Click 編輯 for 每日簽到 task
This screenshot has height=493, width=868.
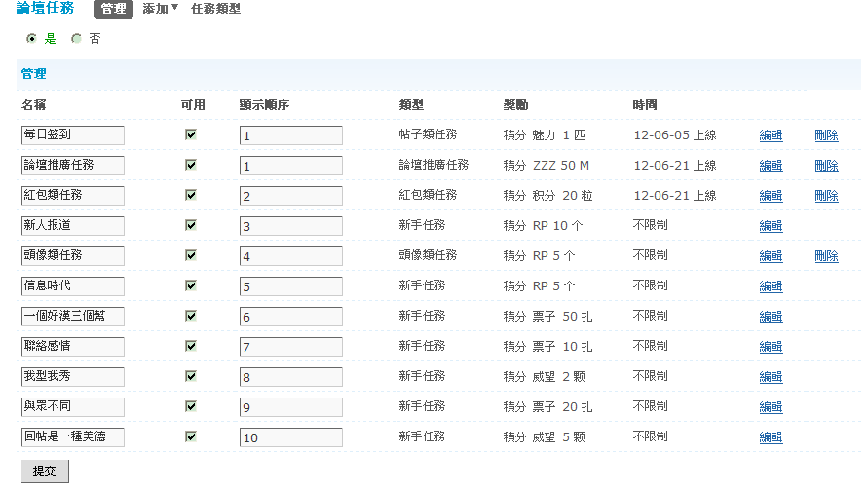(771, 135)
